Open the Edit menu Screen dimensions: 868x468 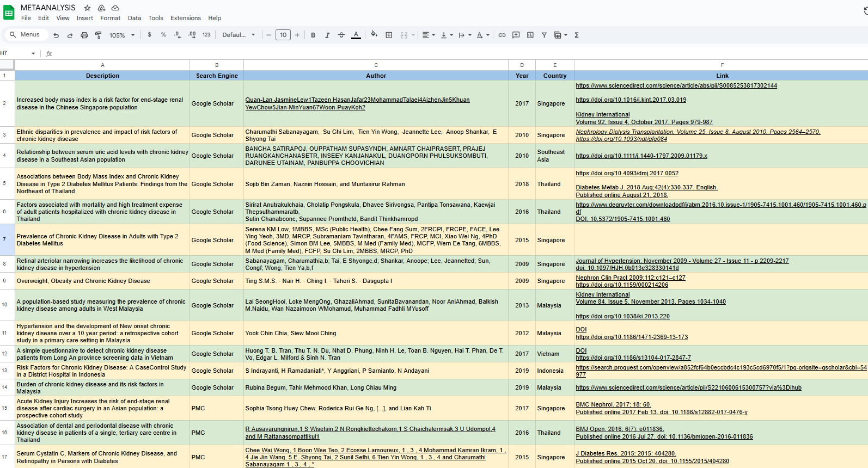click(44, 18)
